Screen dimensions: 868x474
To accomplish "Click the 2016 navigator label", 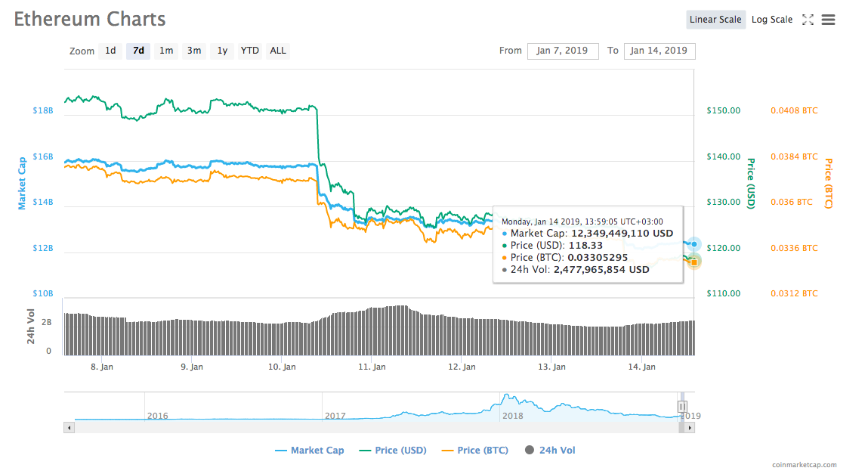I will (157, 416).
